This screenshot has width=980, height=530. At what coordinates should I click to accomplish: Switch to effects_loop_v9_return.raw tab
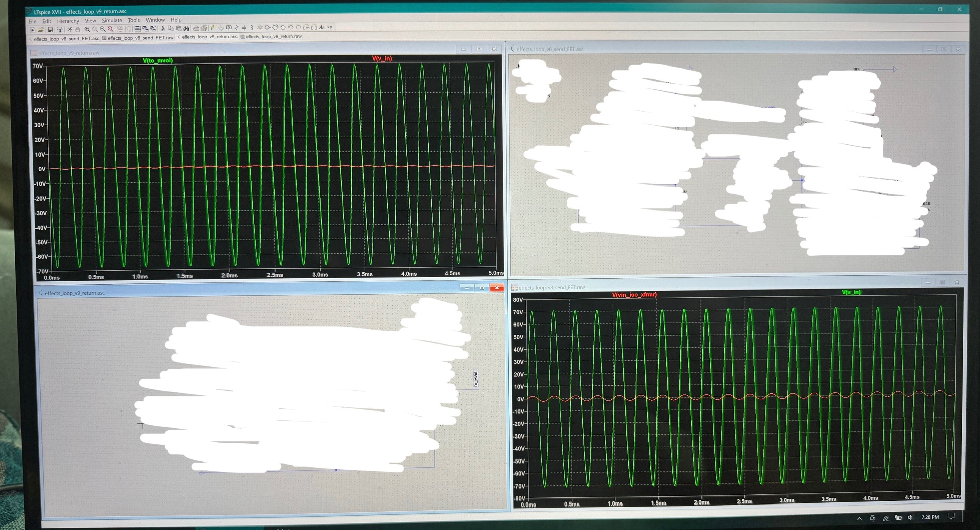click(272, 36)
